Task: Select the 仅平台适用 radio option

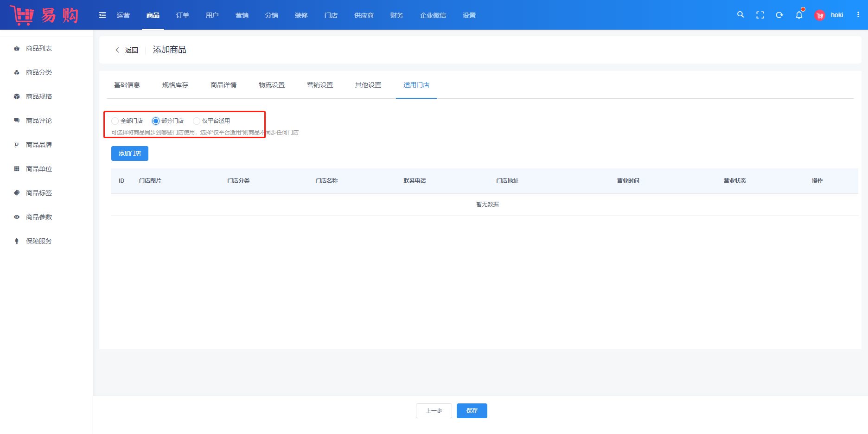Action: point(197,121)
